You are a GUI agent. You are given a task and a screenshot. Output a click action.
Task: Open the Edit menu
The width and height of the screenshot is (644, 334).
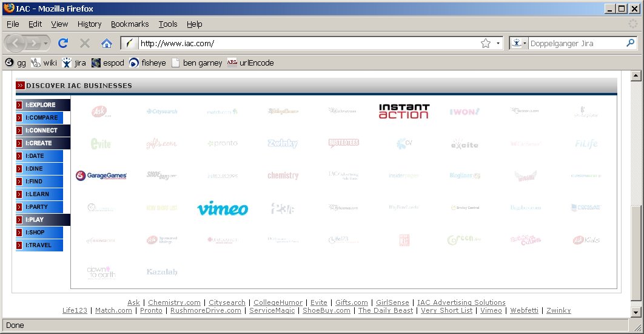(35, 24)
